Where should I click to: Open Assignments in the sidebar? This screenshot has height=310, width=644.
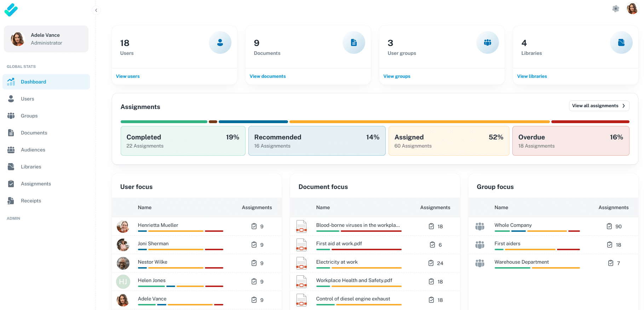pos(36,184)
